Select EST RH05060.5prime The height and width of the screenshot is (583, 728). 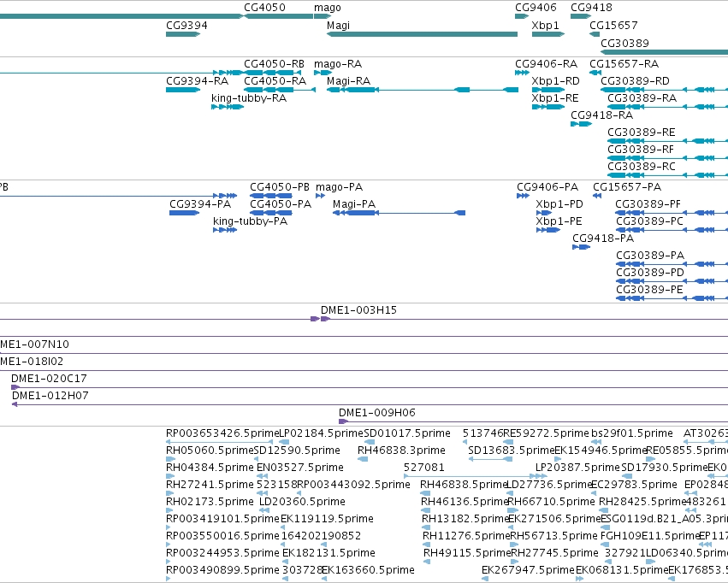170,459
